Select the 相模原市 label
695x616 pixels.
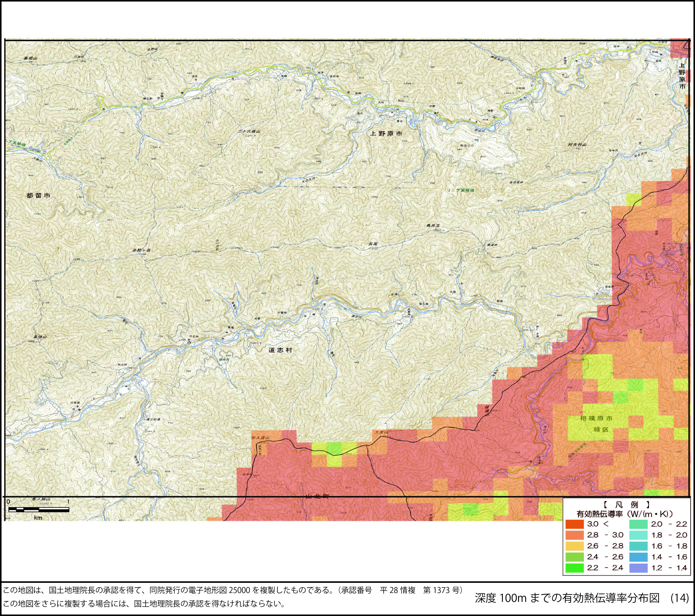(x=596, y=418)
